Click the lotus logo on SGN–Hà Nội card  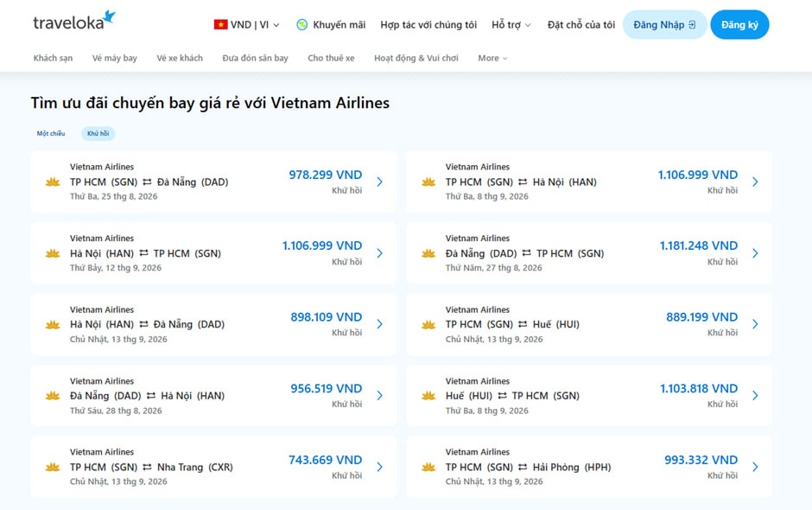tap(428, 182)
